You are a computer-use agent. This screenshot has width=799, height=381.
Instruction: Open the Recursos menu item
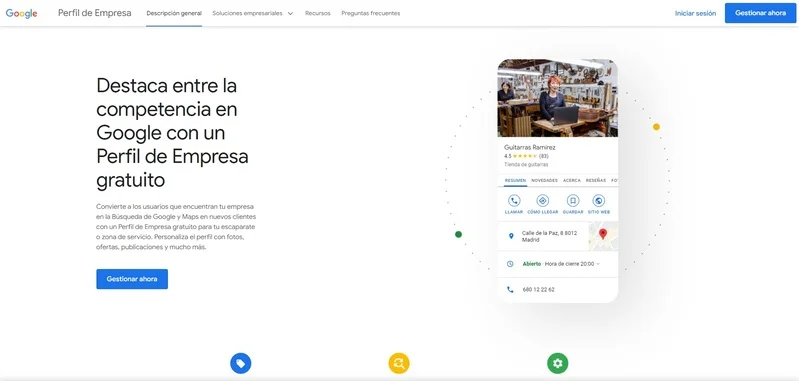coord(317,13)
